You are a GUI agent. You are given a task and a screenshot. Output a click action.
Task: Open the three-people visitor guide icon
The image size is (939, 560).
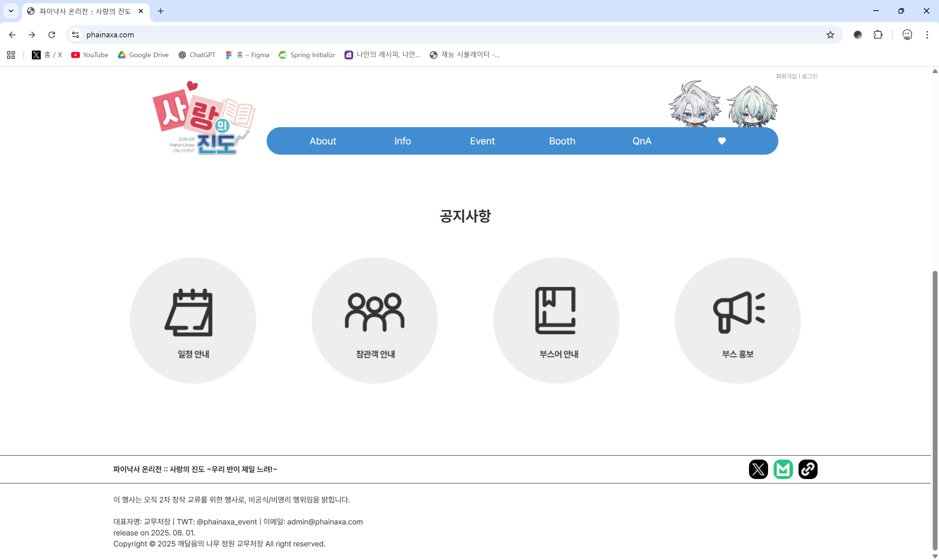(x=374, y=313)
